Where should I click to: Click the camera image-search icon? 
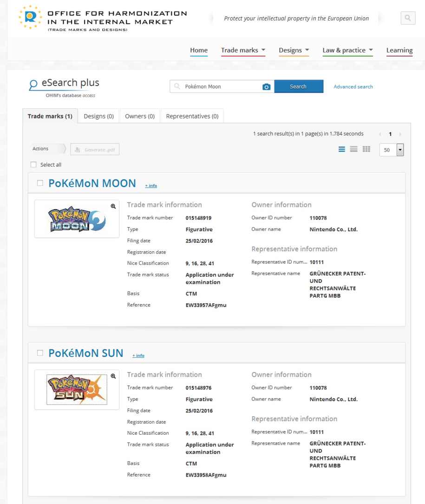(266, 87)
